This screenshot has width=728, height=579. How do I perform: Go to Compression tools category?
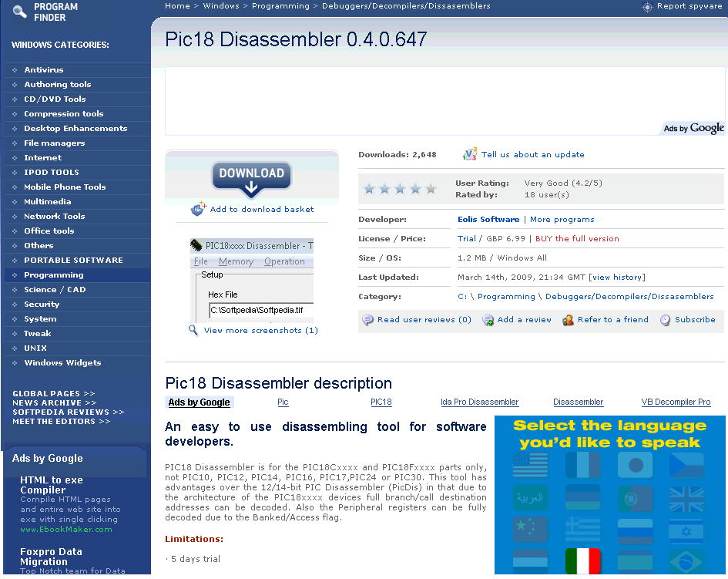[x=64, y=113]
